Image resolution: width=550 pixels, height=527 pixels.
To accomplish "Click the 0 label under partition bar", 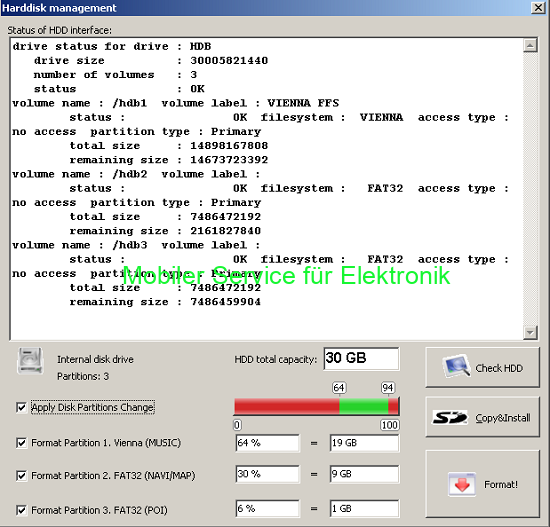I will [x=237, y=425].
